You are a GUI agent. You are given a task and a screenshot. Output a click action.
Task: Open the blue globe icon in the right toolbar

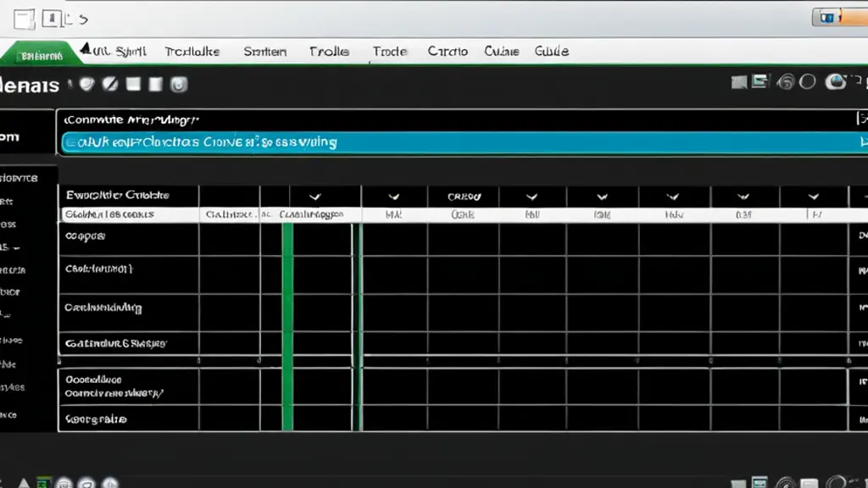click(x=835, y=82)
